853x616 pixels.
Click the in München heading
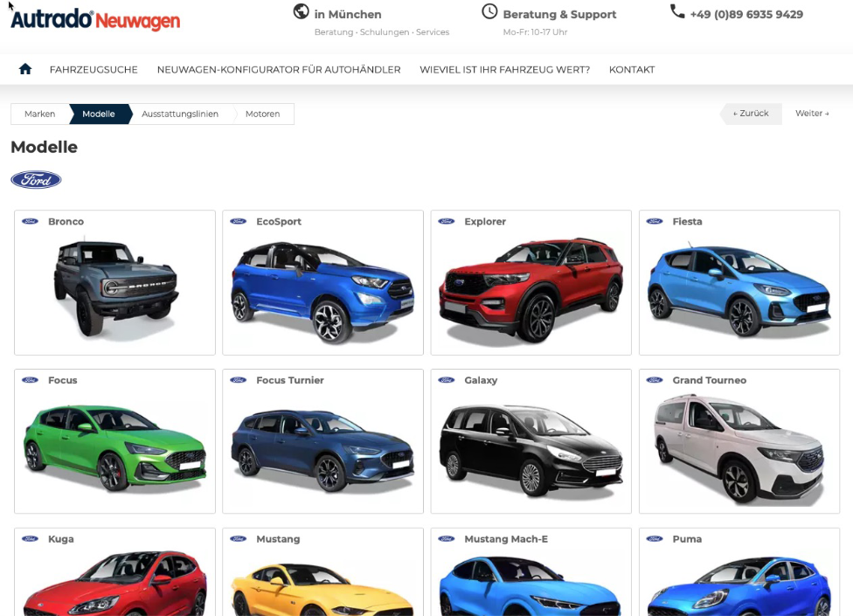tap(348, 15)
